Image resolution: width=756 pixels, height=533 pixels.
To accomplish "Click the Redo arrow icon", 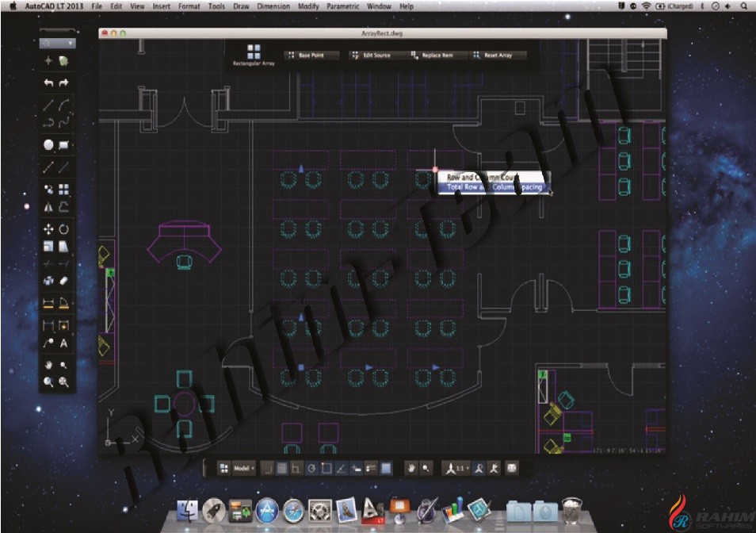I will [63, 83].
